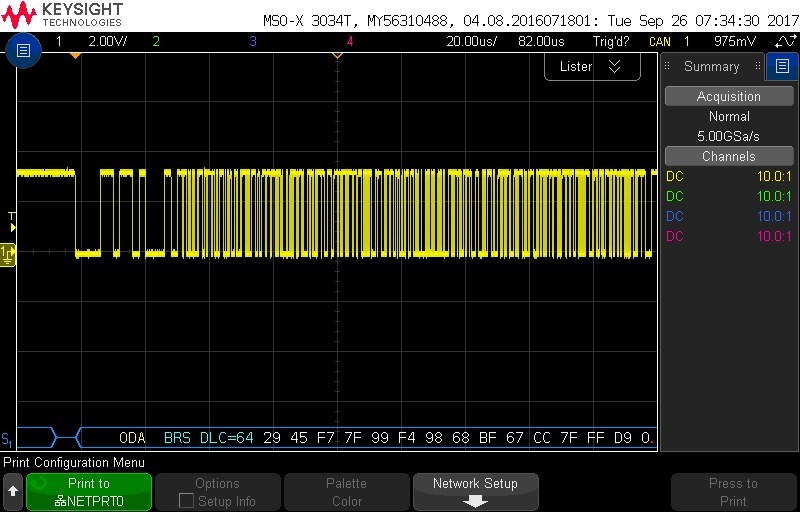Select the orange time reference marker at top center

(x=337, y=55)
